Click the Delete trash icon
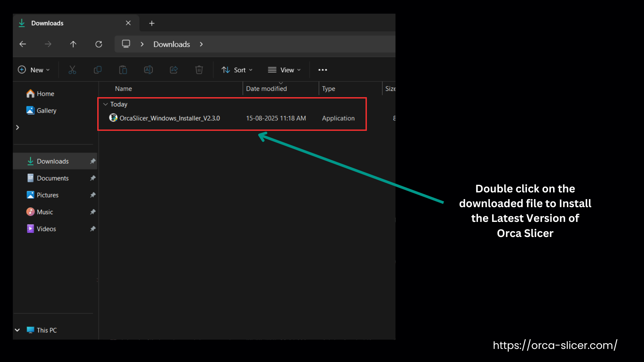The image size is (644, 362). tap(199, 70)
